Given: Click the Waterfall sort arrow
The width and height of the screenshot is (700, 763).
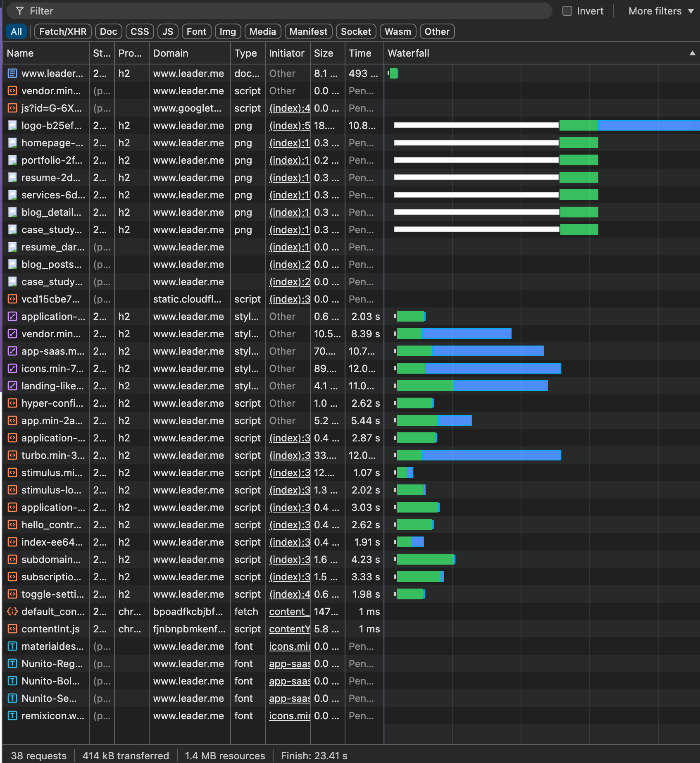Looking at the screenshot, I should coord(692,53).
